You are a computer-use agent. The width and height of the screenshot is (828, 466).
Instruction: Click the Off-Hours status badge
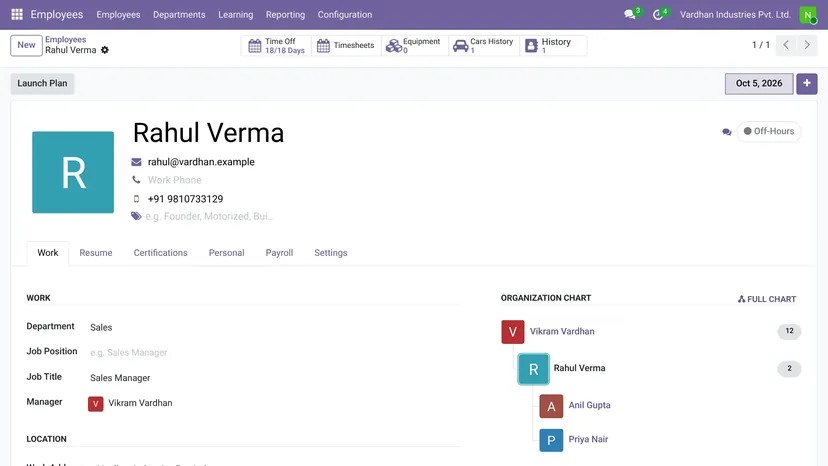click(x=769, y=131)
